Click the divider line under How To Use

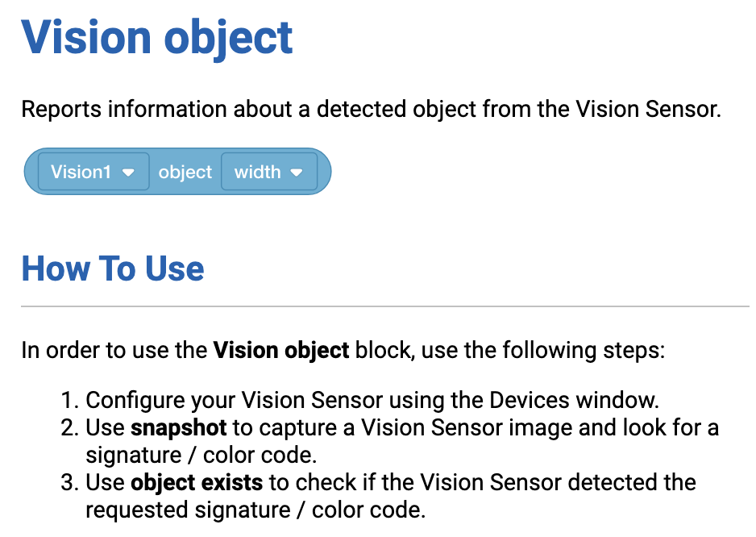pyautogui.click(x=384, y=306)
